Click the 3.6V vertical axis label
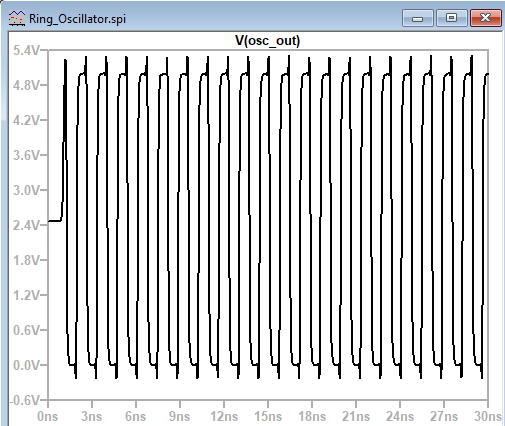The height and width of the screenshot is (426, 505). coord(26,155)
